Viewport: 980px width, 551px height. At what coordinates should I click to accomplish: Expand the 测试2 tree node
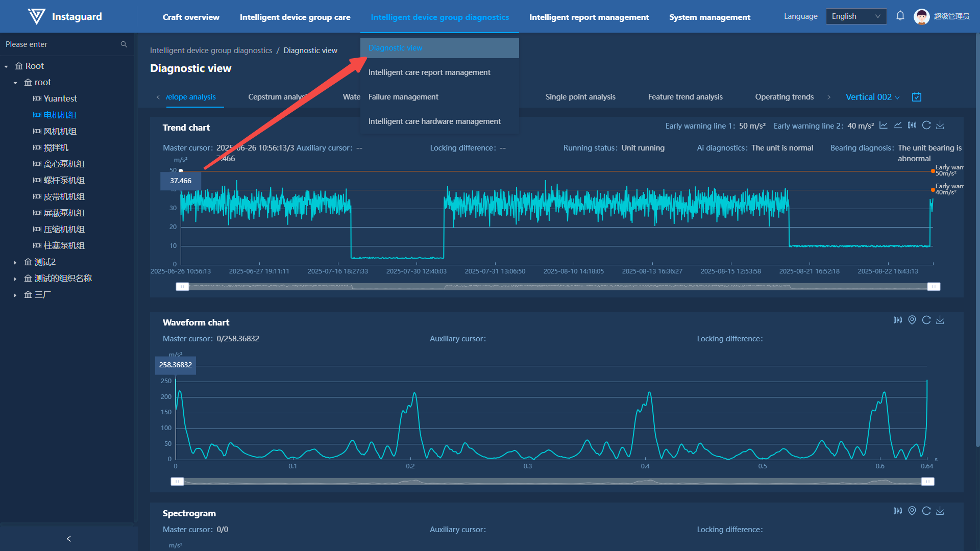(15, 262)
